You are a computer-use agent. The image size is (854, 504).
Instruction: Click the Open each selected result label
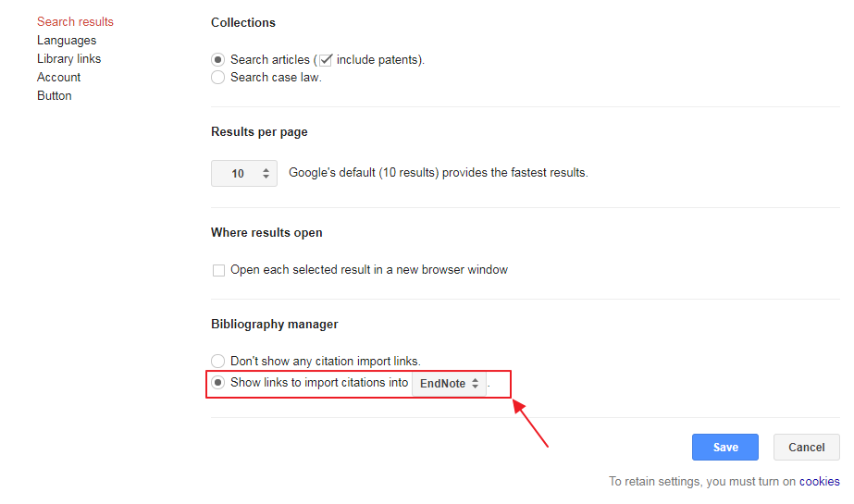[369, 270]
